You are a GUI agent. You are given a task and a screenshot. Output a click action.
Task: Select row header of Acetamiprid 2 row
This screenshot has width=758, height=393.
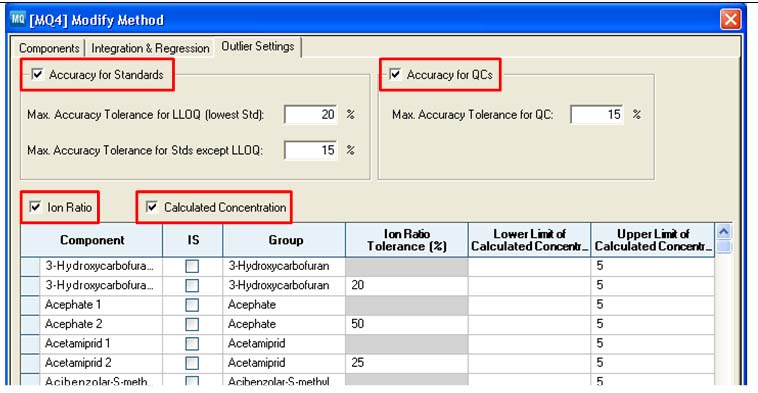pyautogui.click(x=30, y=363)
